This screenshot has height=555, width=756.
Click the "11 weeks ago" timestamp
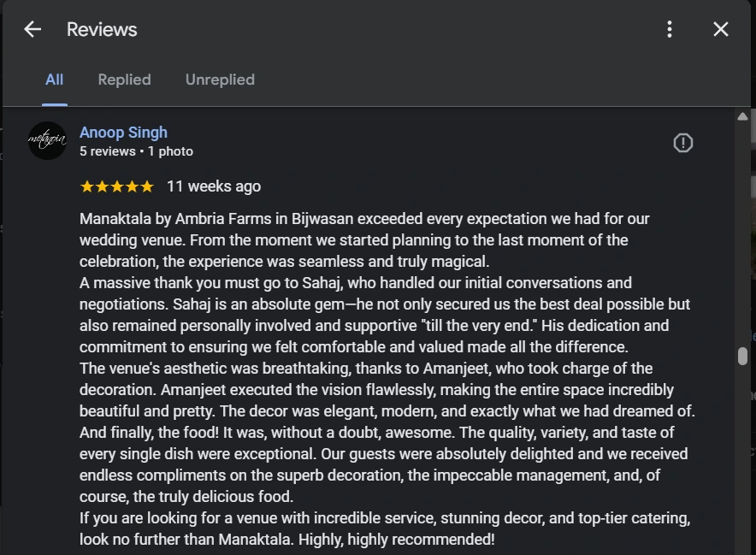coord(214,186)
